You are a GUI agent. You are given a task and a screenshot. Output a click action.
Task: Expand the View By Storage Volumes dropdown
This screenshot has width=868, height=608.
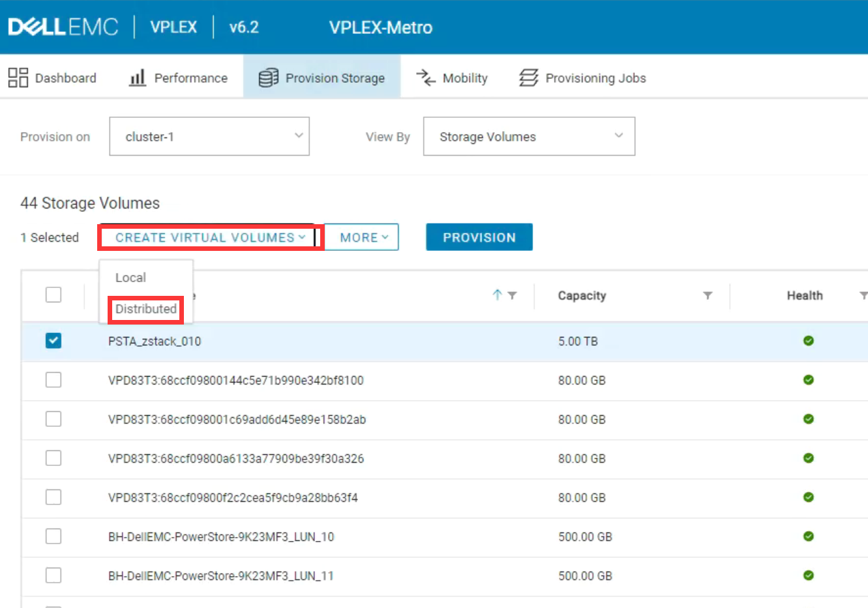pos(528,136)
